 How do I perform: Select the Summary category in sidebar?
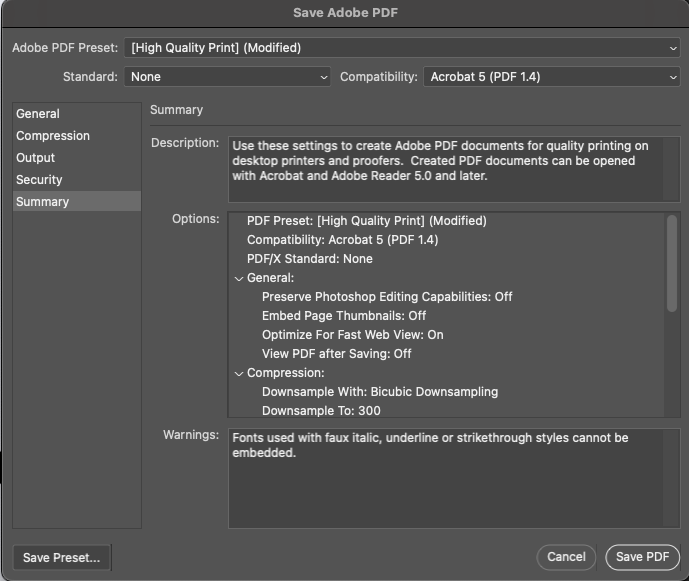pyautogui.click(x=43, y=202)
